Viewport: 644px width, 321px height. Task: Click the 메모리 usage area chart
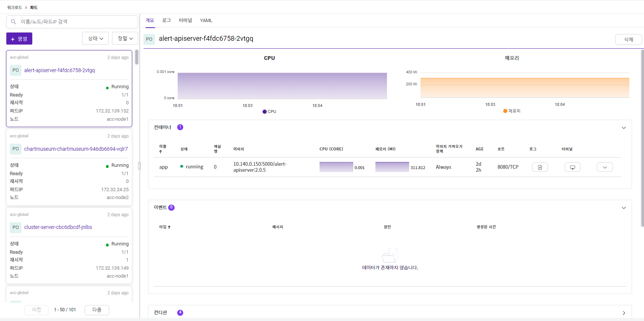pos(524,87)
